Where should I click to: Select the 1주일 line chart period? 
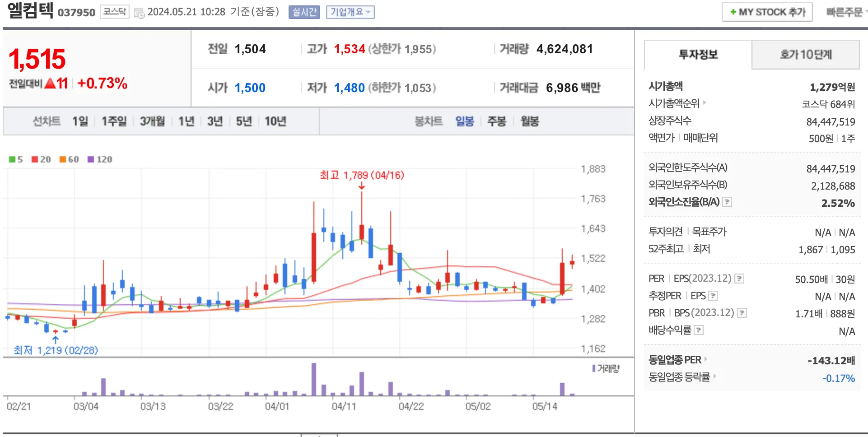(x=114, y=121)
